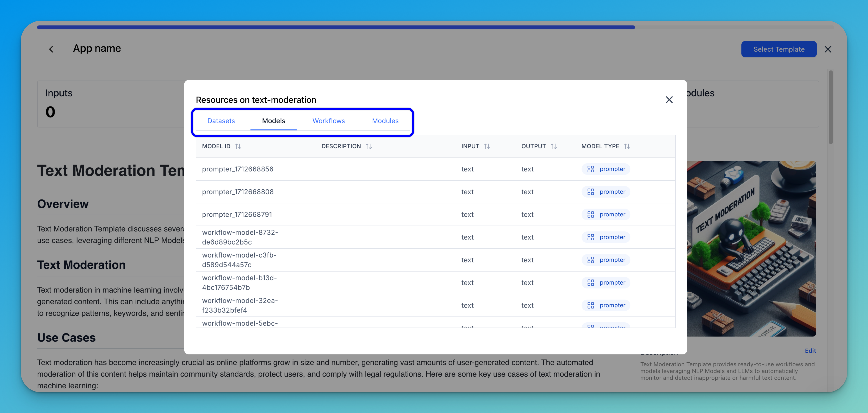Click prompter icon in prompter_1712668856 row

coord(590,169)
